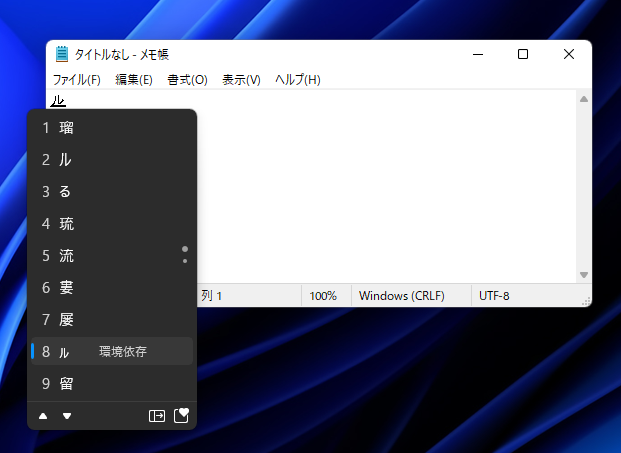Maximize the Notepad window
The image size is (621, 453).
[523, 54]
